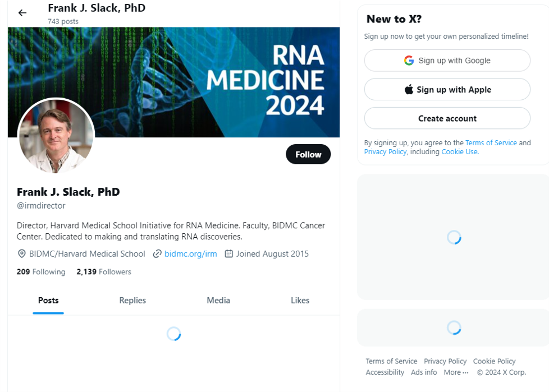Expand the More footer options
Viewport: 549px width, 392px height.
(x=456, y=372)
